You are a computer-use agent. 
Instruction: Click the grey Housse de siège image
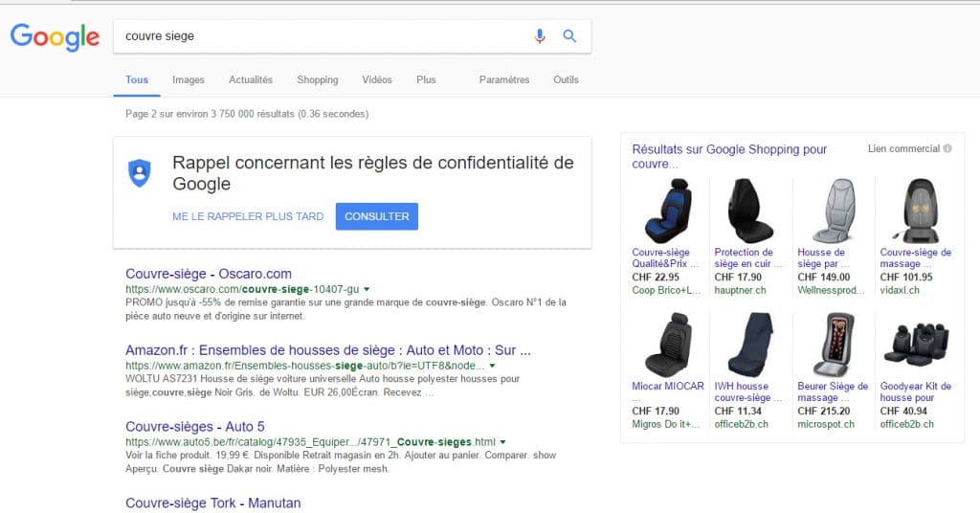[x=834, y=212]
